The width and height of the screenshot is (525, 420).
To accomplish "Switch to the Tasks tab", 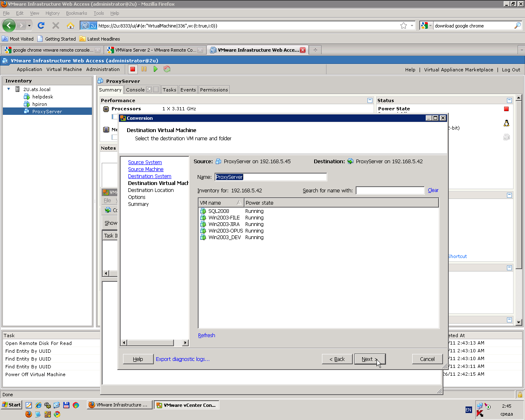I will (x=169, y=90).
